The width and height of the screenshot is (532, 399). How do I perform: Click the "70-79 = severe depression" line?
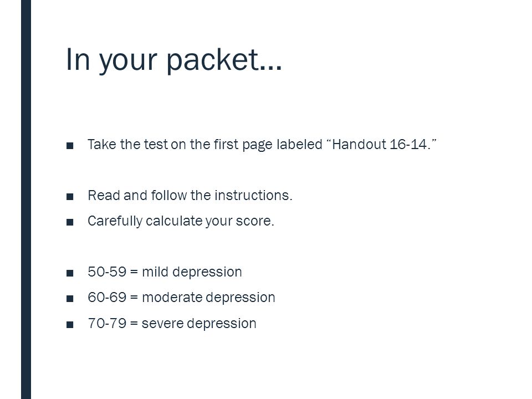click(172, 323)
